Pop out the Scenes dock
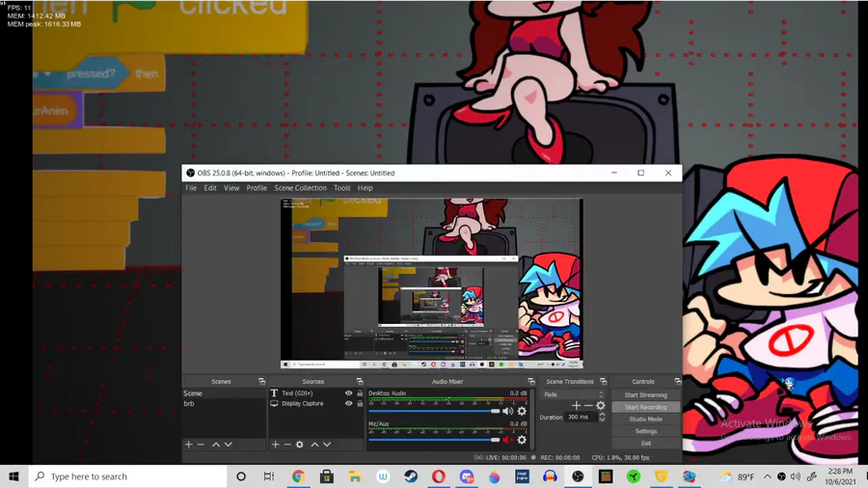 tap(261, 381)
